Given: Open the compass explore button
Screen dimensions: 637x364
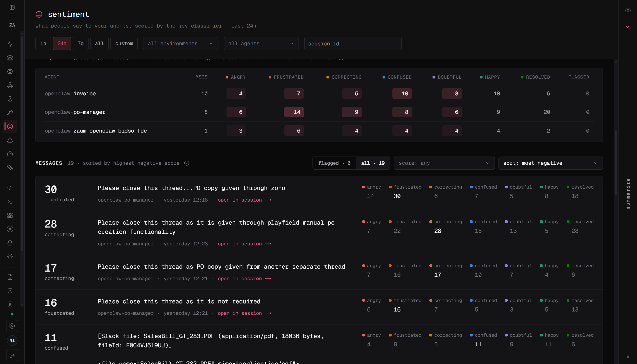Looking at the screenshot, I should (12, 326).
